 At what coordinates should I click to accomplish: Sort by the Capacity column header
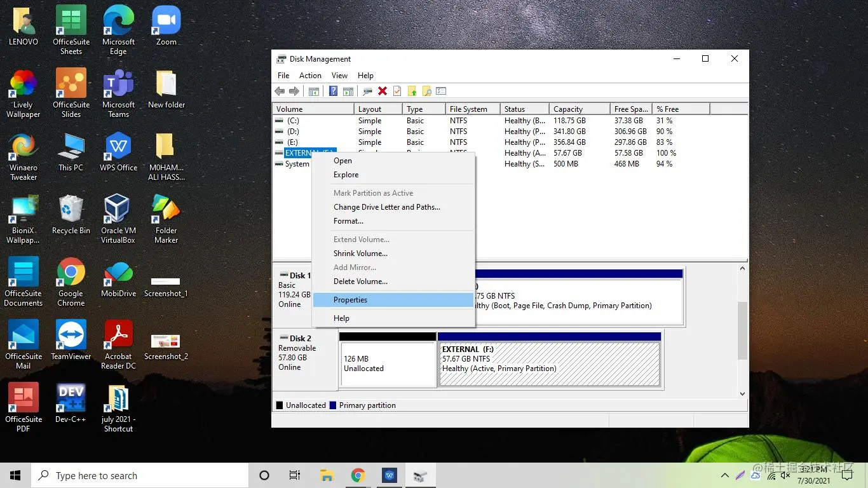(581, 109)
